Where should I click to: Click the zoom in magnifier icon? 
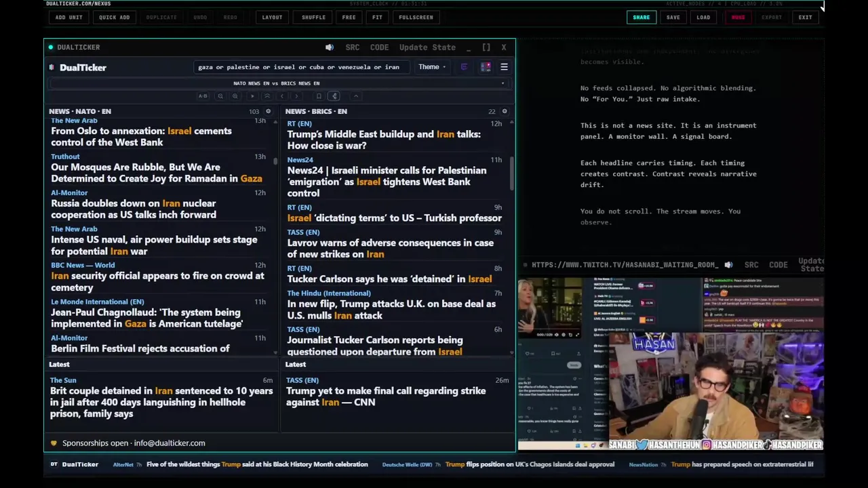click(x=235, y=96)
